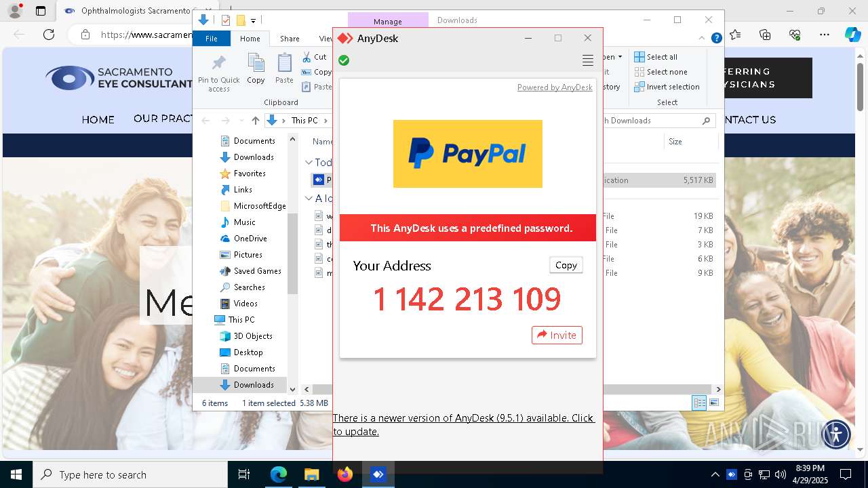
Task: Open the Windows Start menu
Action: click(16, 474)
